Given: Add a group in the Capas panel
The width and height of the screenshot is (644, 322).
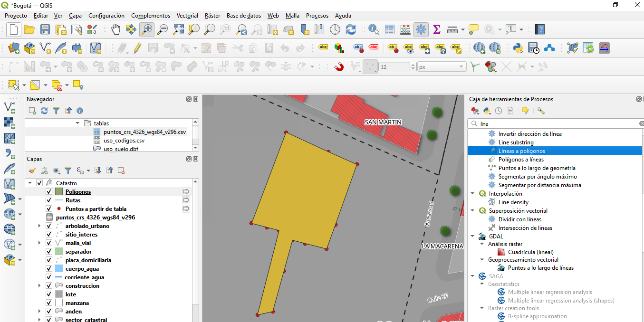Looking at the screenshot, I should pyautogui.click(x=44, y=170).
